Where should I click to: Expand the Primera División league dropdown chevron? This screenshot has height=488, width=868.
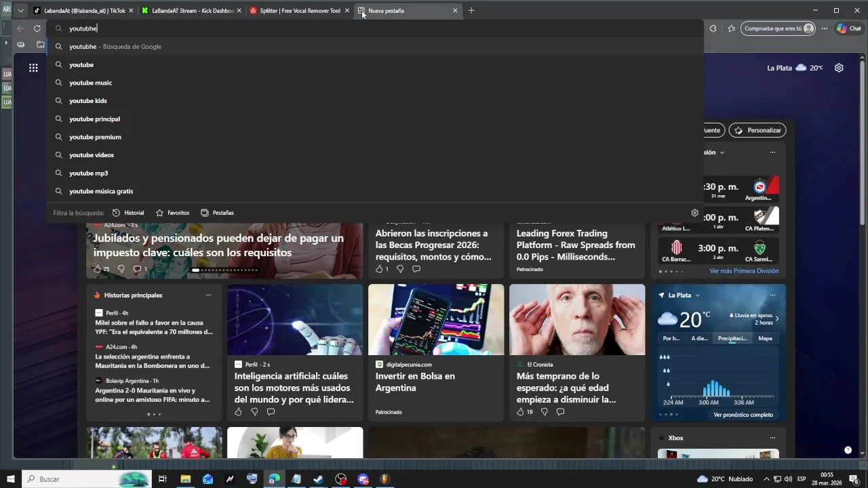pos(722,152)
